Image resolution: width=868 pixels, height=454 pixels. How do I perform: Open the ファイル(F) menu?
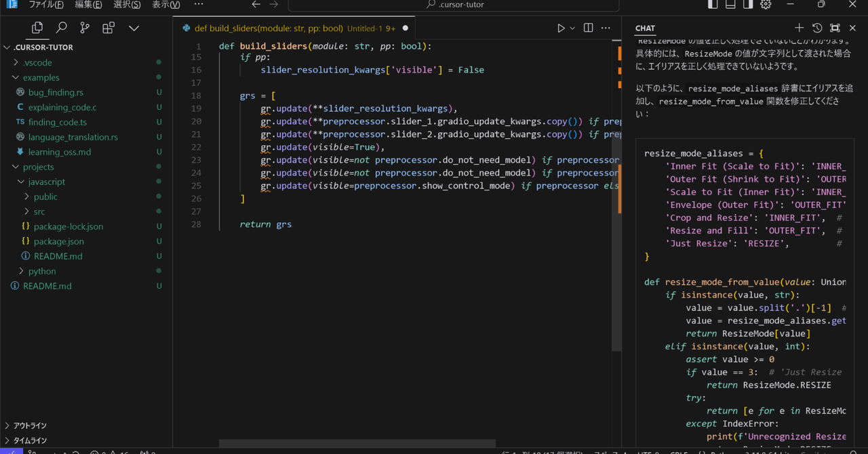(x=46, y=5)
